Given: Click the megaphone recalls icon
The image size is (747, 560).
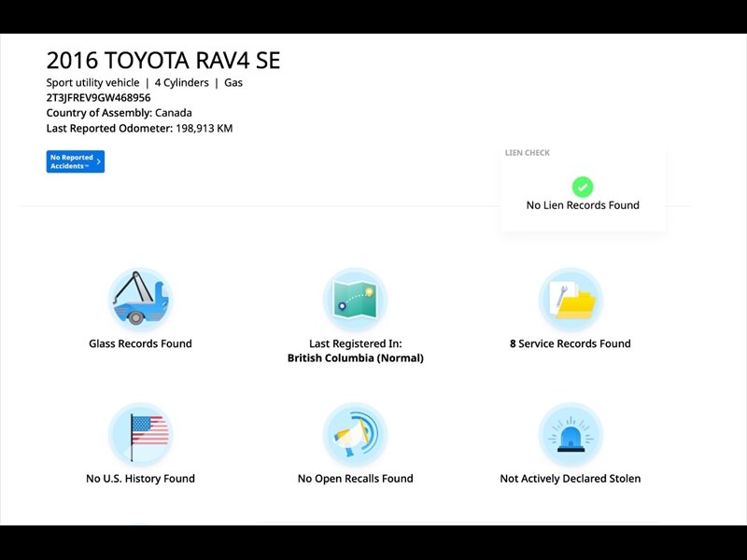Looking at the screenshot, I should click(355, 435).
